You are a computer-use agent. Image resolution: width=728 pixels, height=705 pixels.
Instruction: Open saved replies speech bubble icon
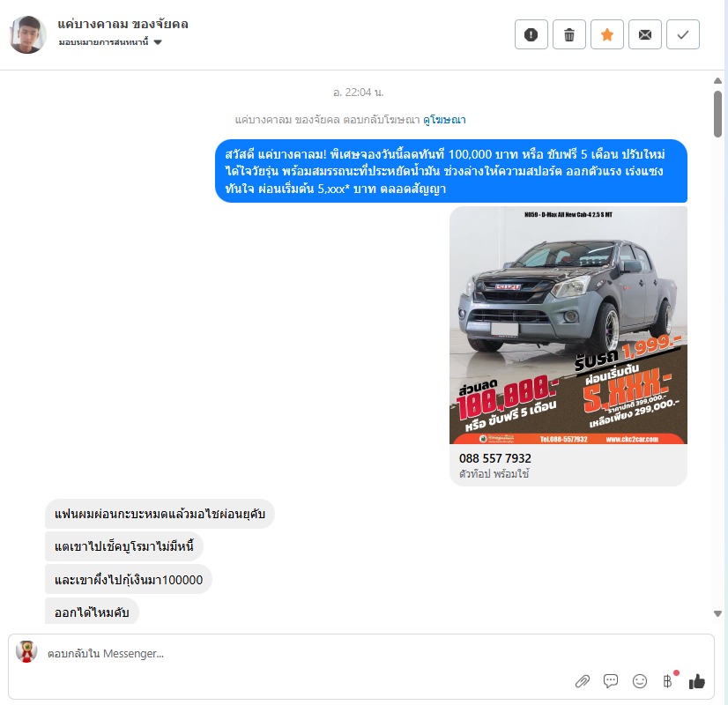pyautogui.click(x=611, y=681)
